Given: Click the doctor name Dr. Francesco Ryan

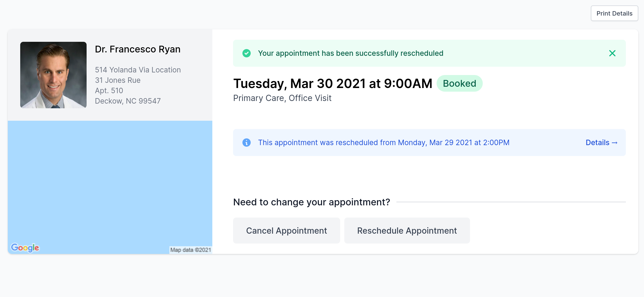Looking at the screenshot, I should [138, 49].
